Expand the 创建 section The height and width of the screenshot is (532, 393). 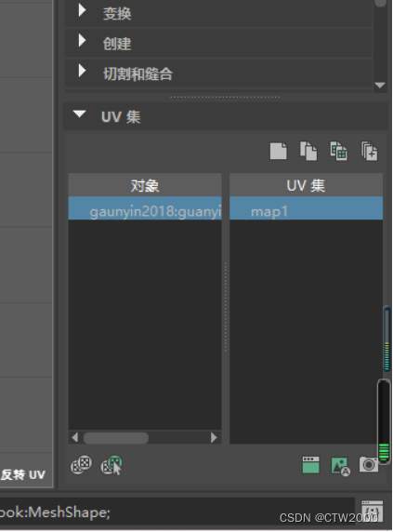click(x=82, y=41)
